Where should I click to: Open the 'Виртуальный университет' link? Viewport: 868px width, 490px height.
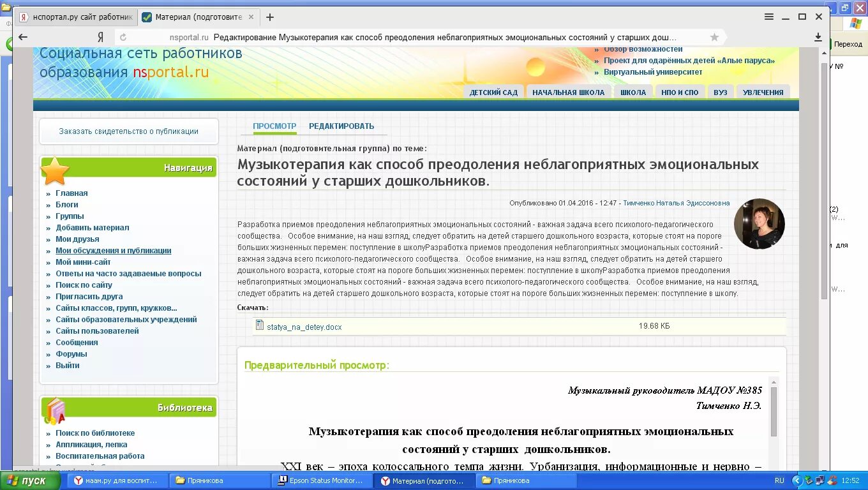[653, 72]
